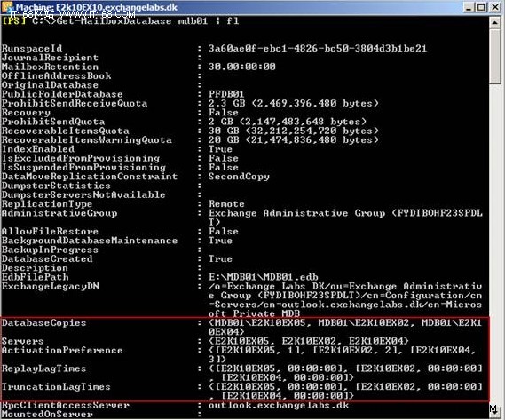Click the ProhibitSendReceiveQuota 2.3 GB value
The image size is (505, 420).
coord(294,103)
